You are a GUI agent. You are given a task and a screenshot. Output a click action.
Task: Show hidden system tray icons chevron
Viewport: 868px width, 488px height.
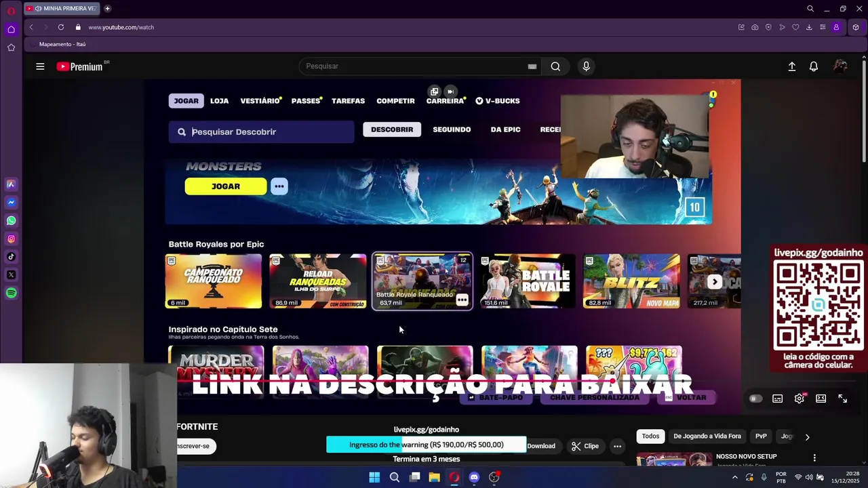pyautogui.click(x=734, y=477)
